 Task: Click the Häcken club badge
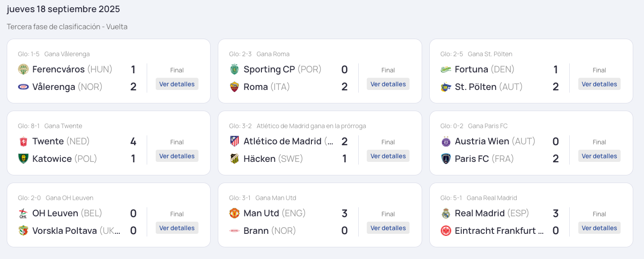(x=234, y=159)
